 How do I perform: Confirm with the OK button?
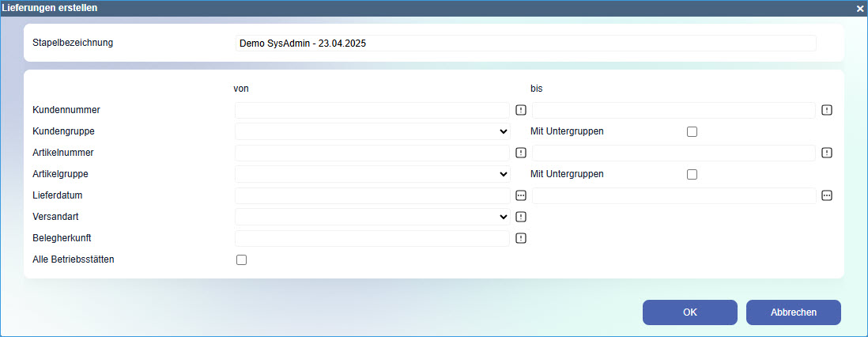coord(690,312)
